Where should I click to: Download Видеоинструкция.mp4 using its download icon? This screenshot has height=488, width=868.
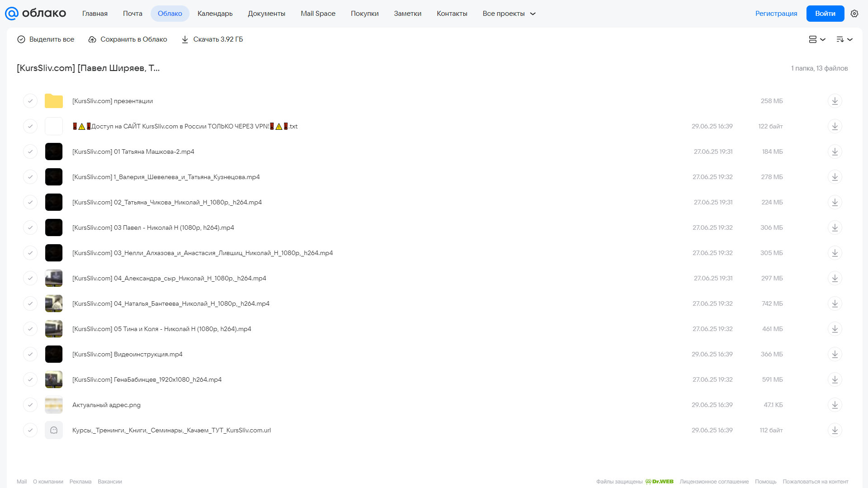pyautogui.click(x=835, y=354)
